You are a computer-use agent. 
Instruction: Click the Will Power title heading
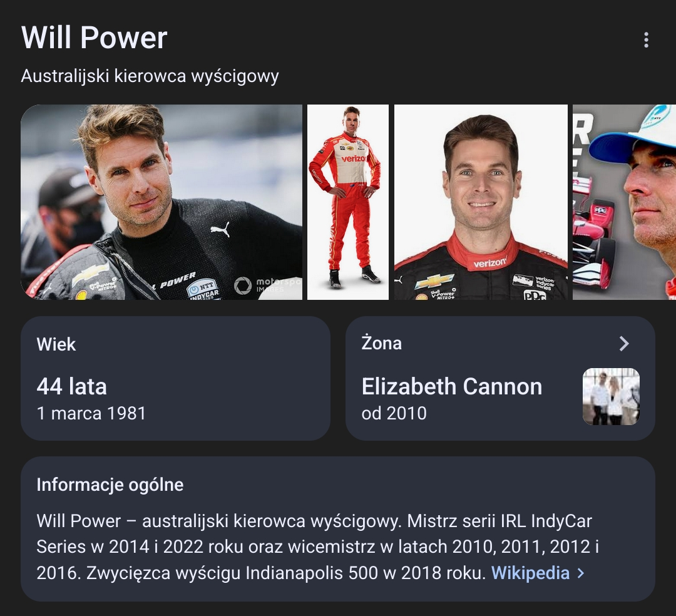click(x=94, y=38)
